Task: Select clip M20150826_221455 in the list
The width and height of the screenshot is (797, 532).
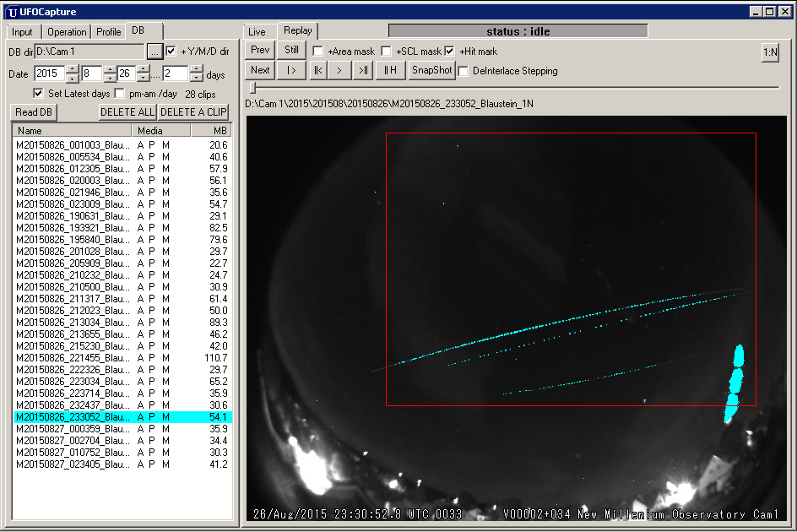Action: pos(73,358)
